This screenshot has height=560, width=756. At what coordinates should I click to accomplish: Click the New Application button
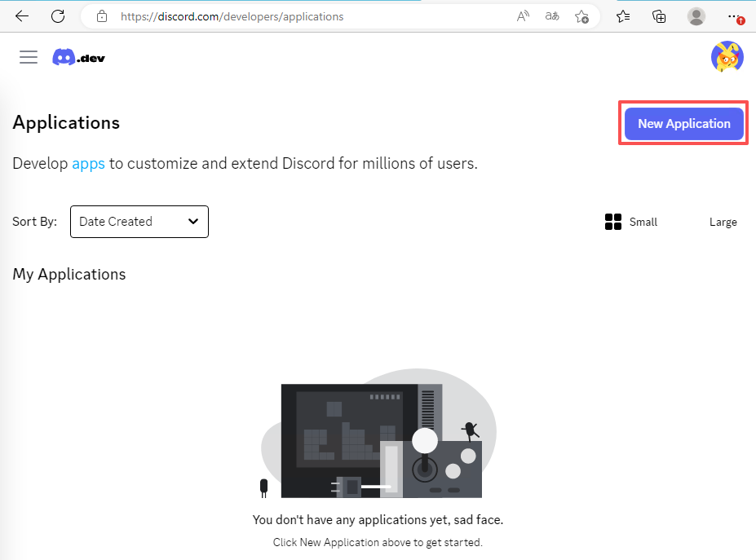(x=683, y=123)
